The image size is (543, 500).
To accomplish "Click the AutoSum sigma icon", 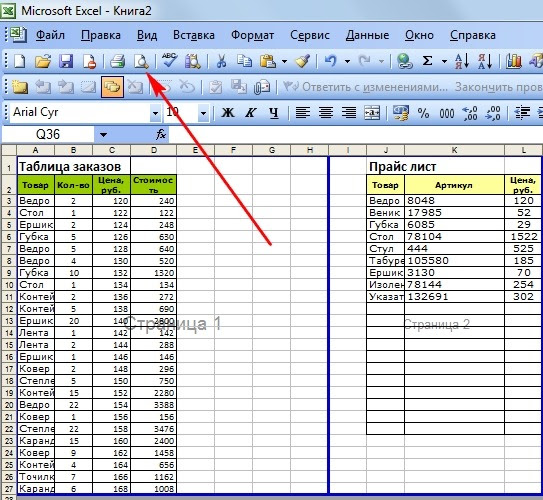I will coord(427,61).
